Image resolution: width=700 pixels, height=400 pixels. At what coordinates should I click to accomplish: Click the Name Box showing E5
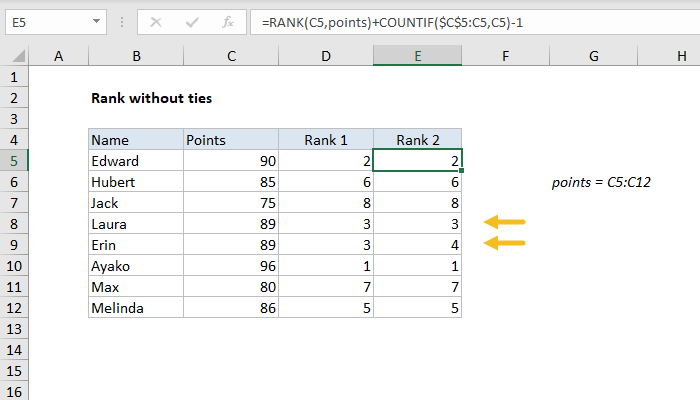pyautogui.click(x=56, y=22)
